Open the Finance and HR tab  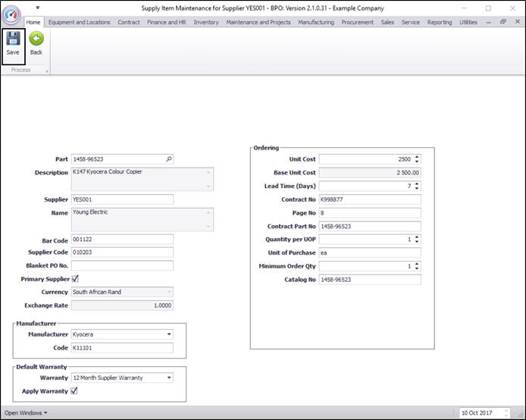point(167,22)
